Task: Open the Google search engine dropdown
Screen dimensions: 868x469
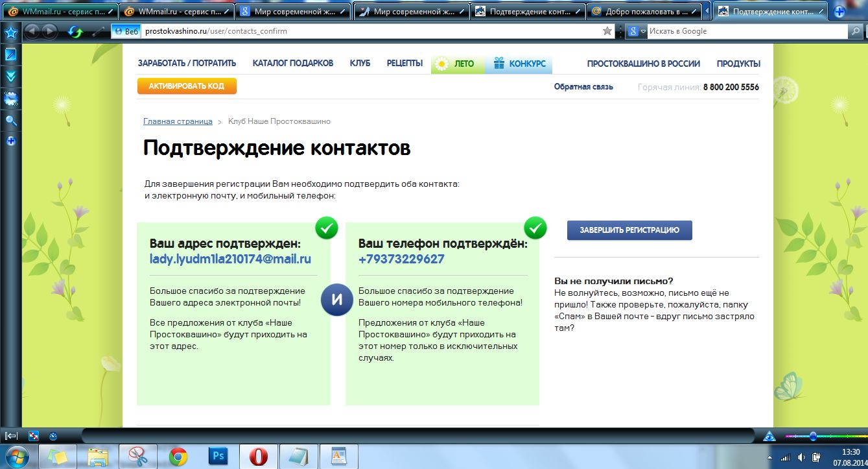Action: coord(637,31)
